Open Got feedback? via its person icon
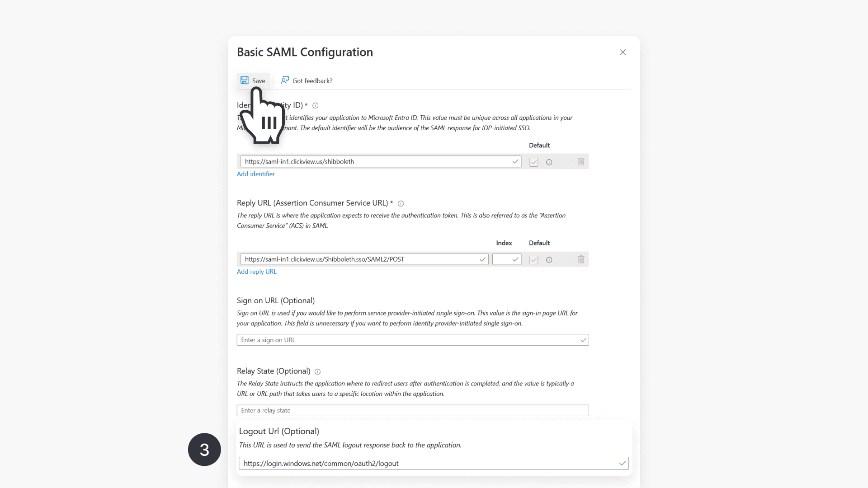Screen dimensions: 868x488 (285, 80)
